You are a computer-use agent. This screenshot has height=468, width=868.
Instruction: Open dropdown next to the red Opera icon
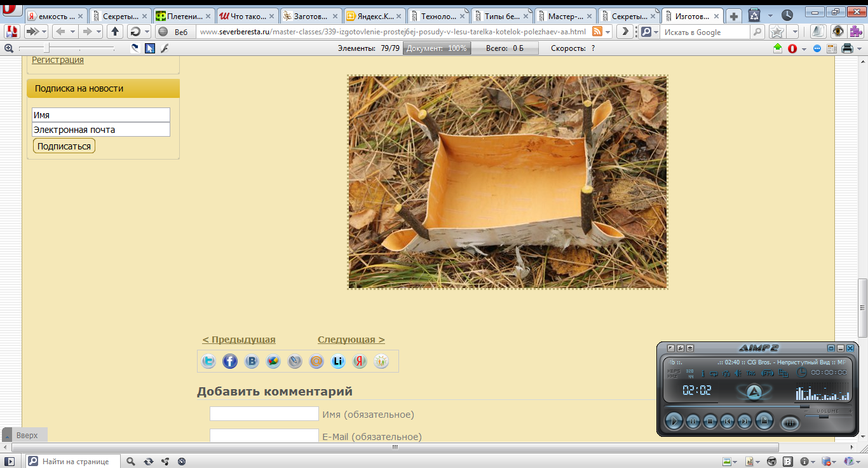[x=804, y=48]
